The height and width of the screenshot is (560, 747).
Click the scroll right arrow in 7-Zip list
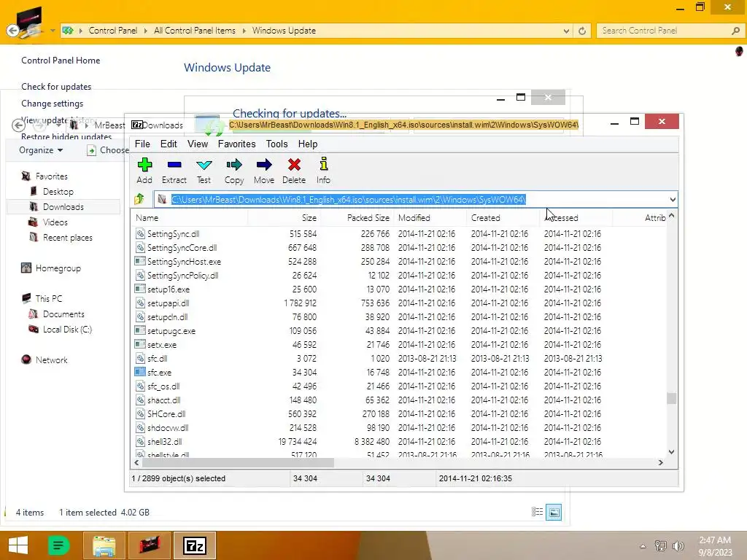pos(661,462)
